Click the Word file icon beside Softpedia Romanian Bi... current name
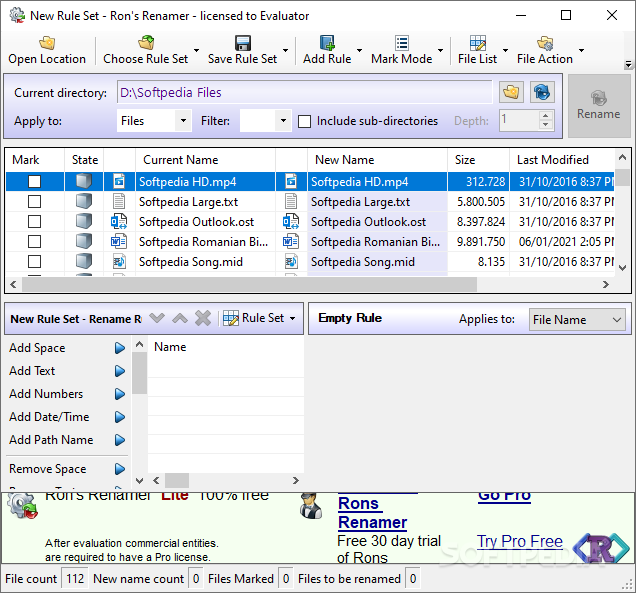 point(119,242)
